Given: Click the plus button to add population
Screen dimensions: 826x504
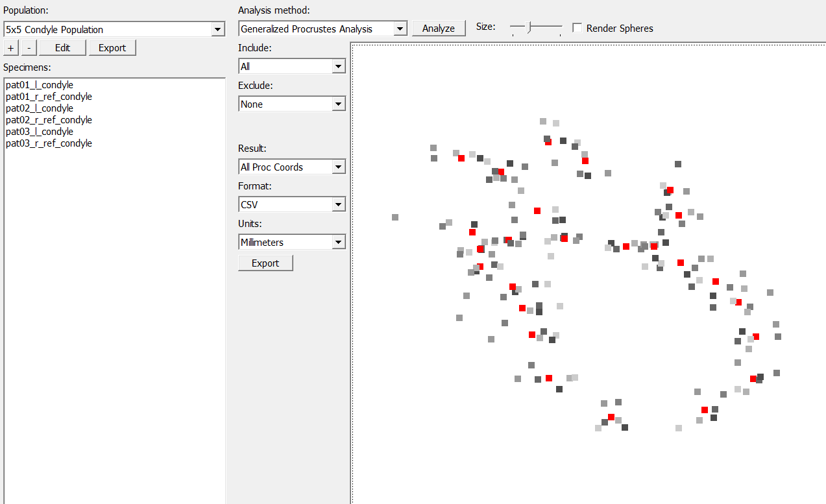Looking at the screenshot, I should [x=11, y=48].
